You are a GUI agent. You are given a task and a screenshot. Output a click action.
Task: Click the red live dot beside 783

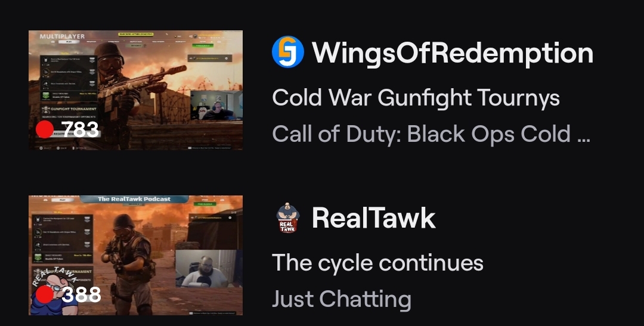(45, 129)
